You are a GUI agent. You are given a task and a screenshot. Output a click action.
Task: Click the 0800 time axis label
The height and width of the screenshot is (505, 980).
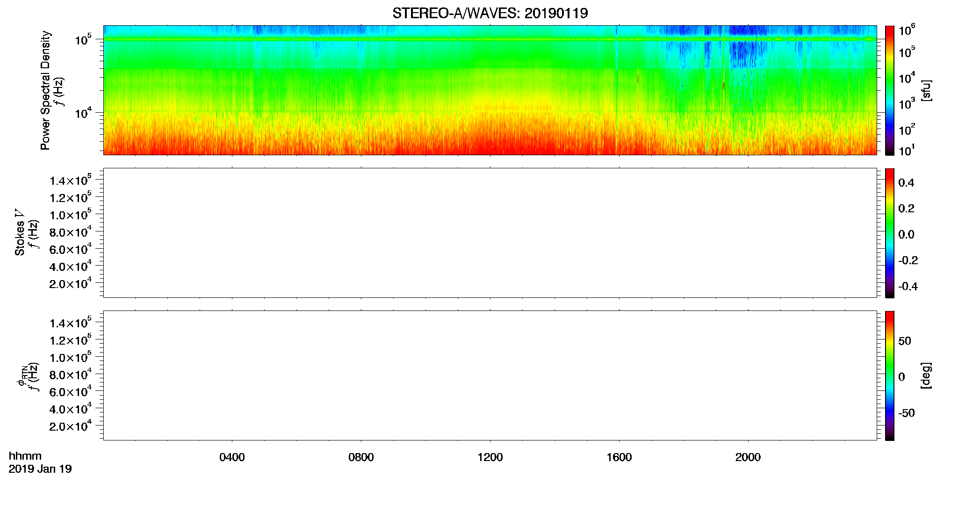361,457
